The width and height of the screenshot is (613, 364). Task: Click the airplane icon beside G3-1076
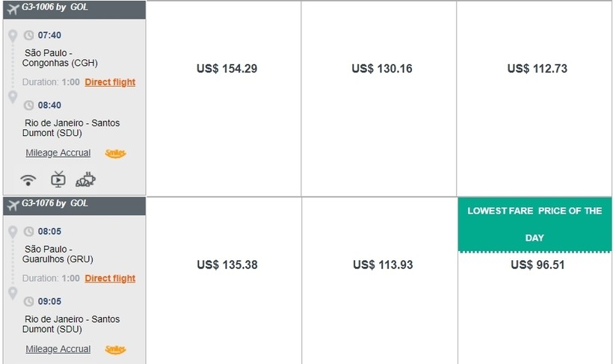[x=13, y=205]
